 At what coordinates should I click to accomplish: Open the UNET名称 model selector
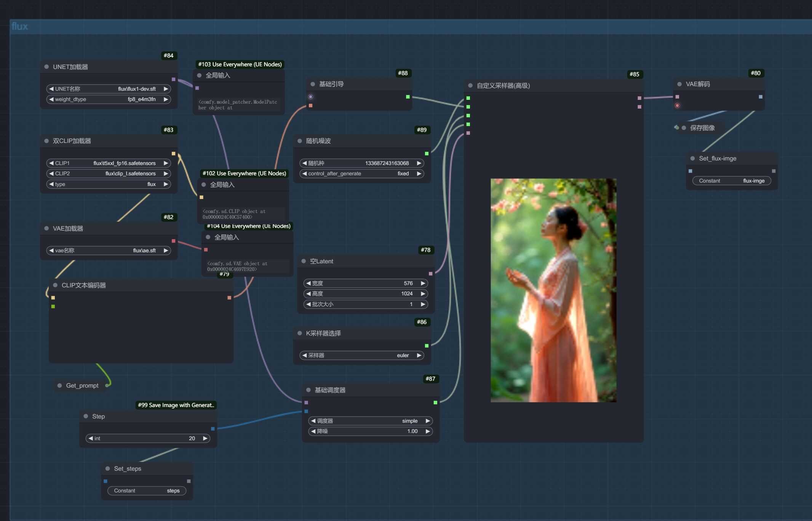point(109,89)
